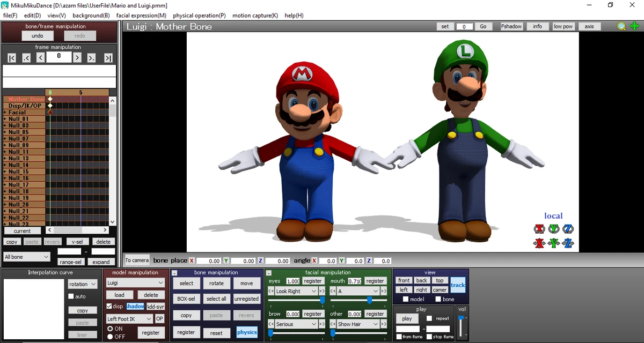Open the Look Right eyes expression dropdown
This screenshot has height=343, width=644.
click(296, 291)
